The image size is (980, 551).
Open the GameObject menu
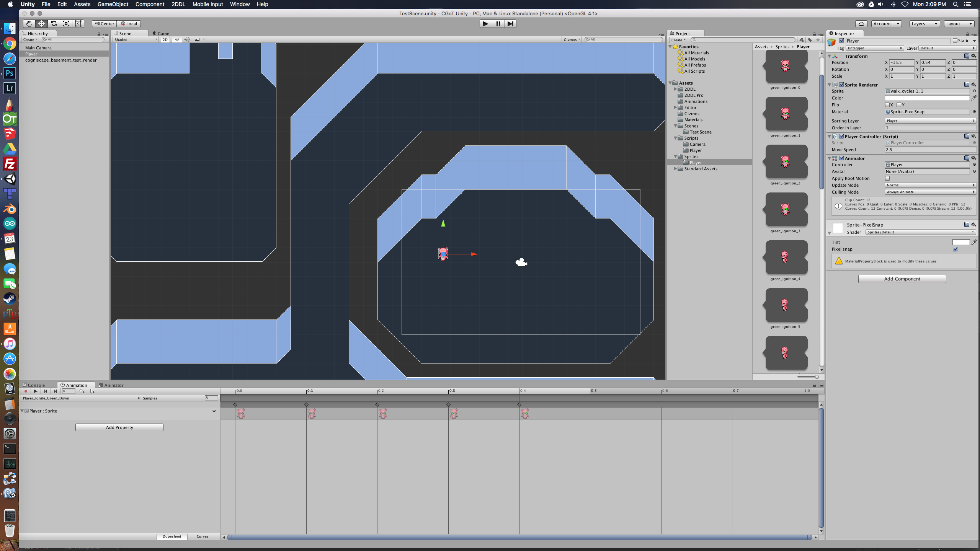tap(113, 4)
